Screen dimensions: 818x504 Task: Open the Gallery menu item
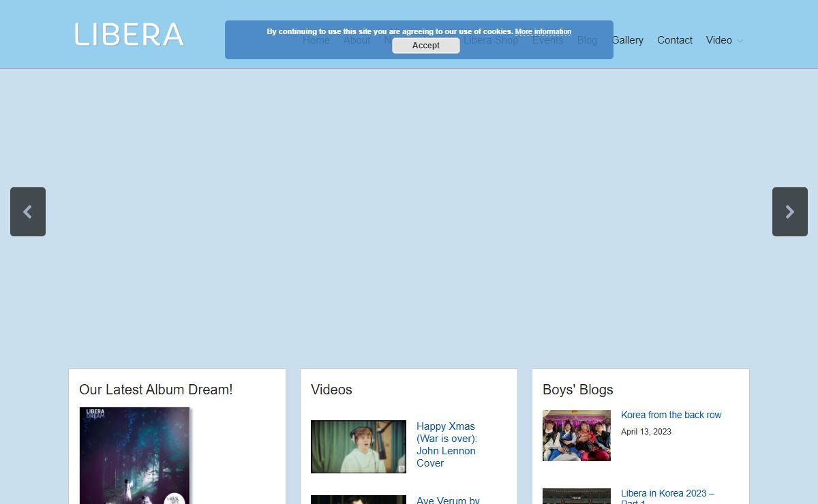[x=628, y=40]
